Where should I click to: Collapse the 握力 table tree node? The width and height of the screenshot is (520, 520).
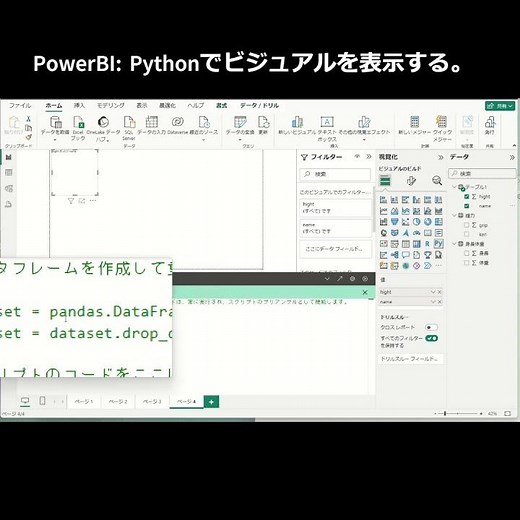click(454, 215)
